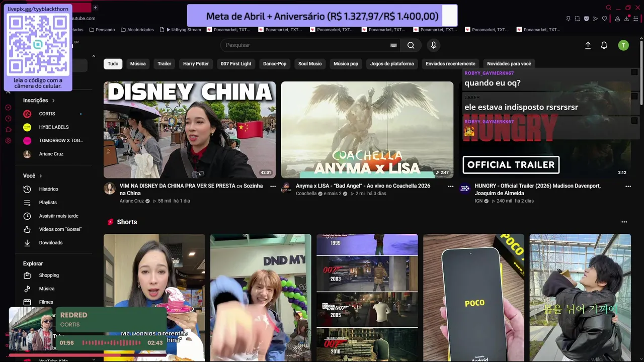Open the green T account avatar
644x362 pixels.
(623, 45)
